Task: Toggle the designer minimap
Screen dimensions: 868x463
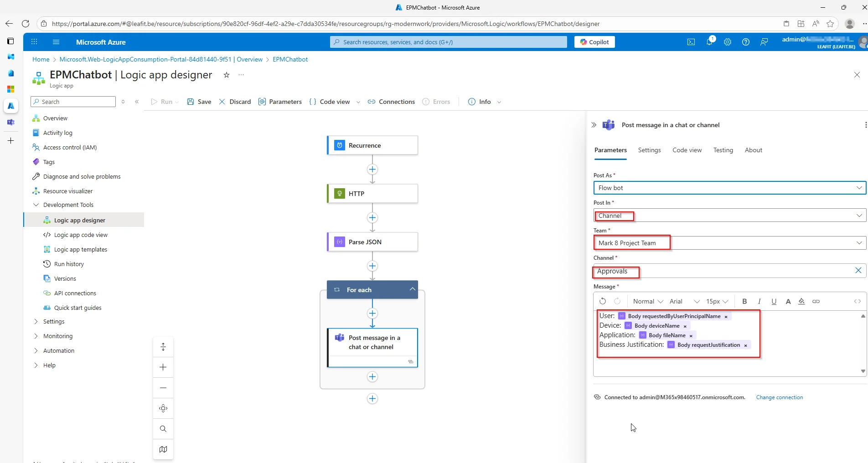Action: [163, 449]
